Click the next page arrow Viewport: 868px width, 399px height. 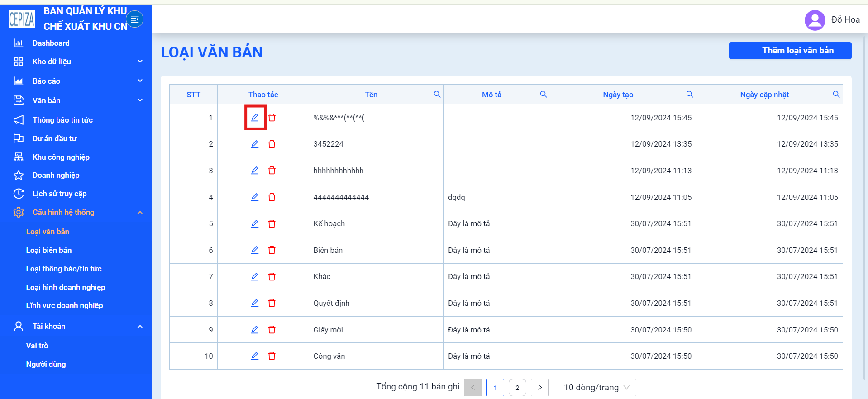tap(540, 387)
